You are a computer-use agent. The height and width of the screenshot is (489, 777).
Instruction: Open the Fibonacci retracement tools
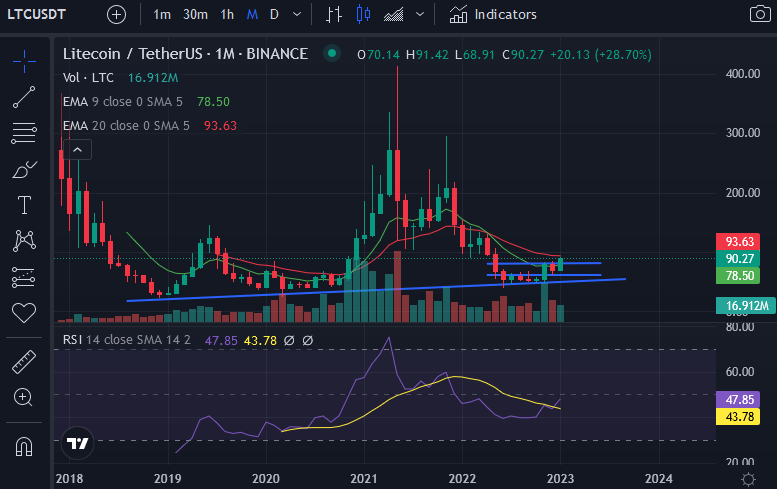click(x=24, y=133)
